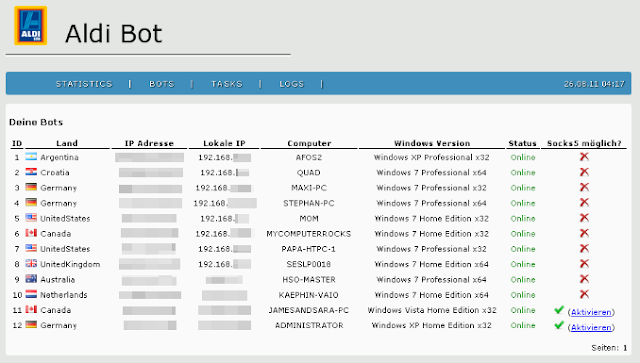The width and height of the screenshot is (640, 363).
Task: Click the IP Adresse column header
Action: [x=149, y=143]
